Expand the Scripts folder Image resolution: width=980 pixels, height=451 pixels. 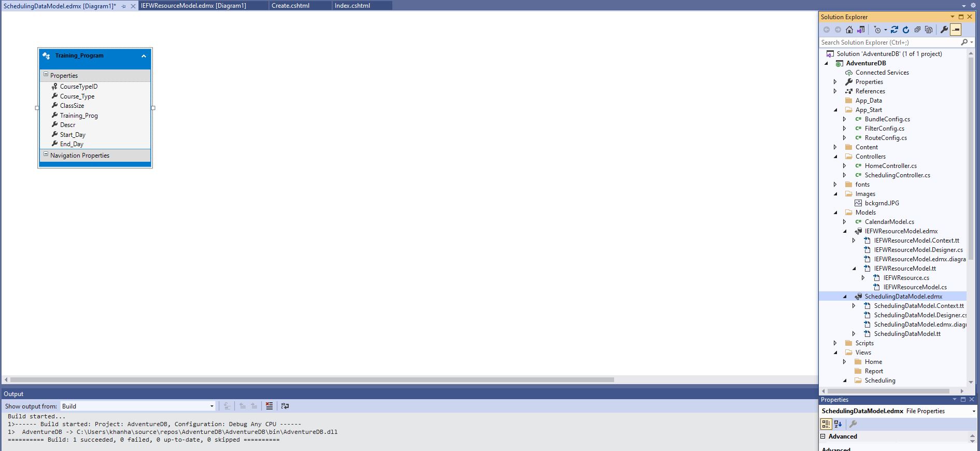[835, 343]
